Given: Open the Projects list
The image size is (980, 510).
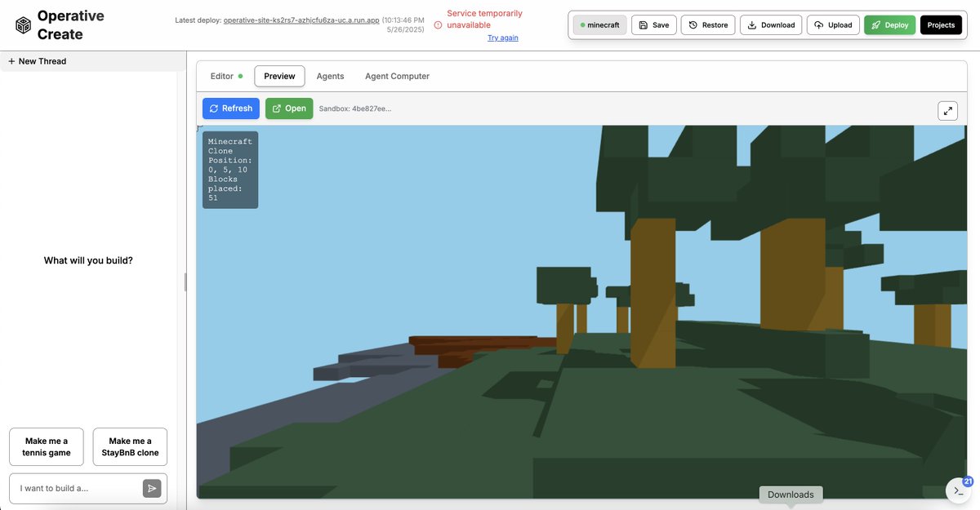Looking at the screenshot, I should [941, 25].
